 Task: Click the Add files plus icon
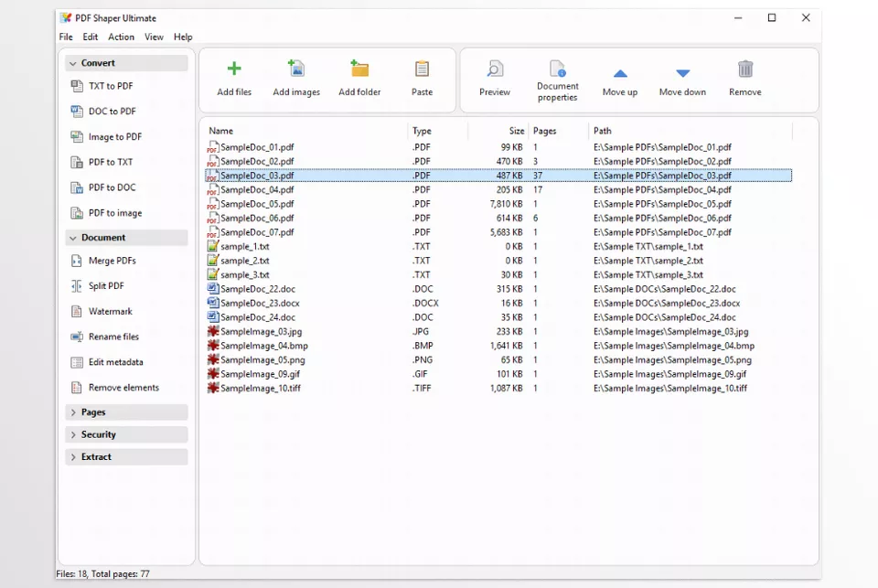(234, 69)
